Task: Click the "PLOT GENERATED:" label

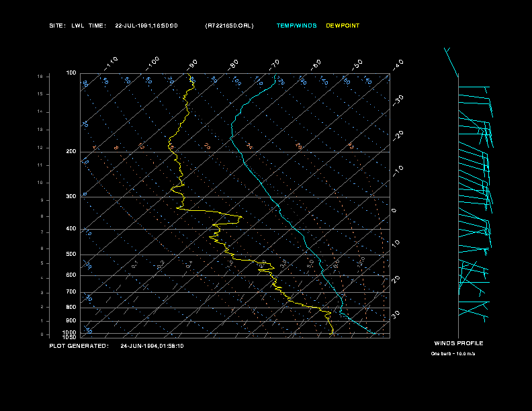Action: pos(79,346)
